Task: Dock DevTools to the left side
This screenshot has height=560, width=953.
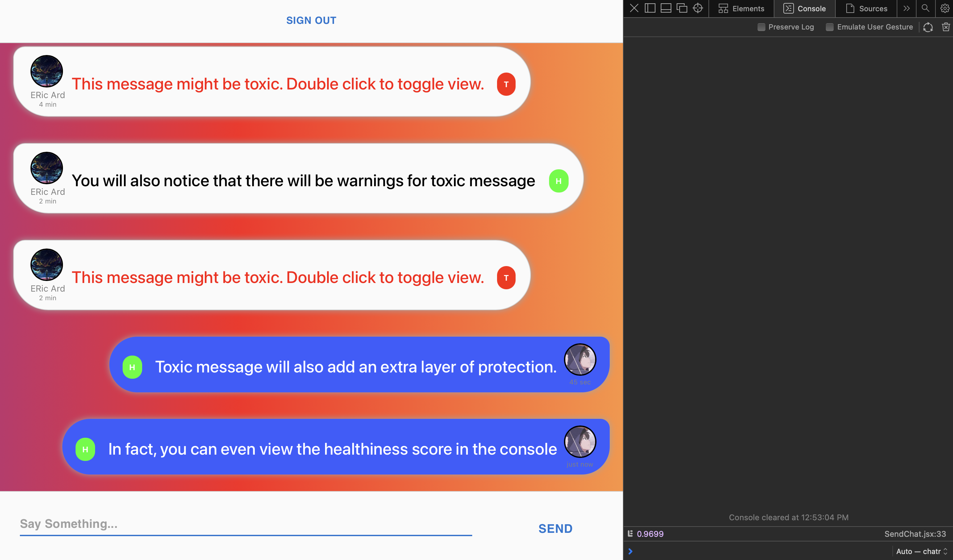Action: tap(650, 8)
